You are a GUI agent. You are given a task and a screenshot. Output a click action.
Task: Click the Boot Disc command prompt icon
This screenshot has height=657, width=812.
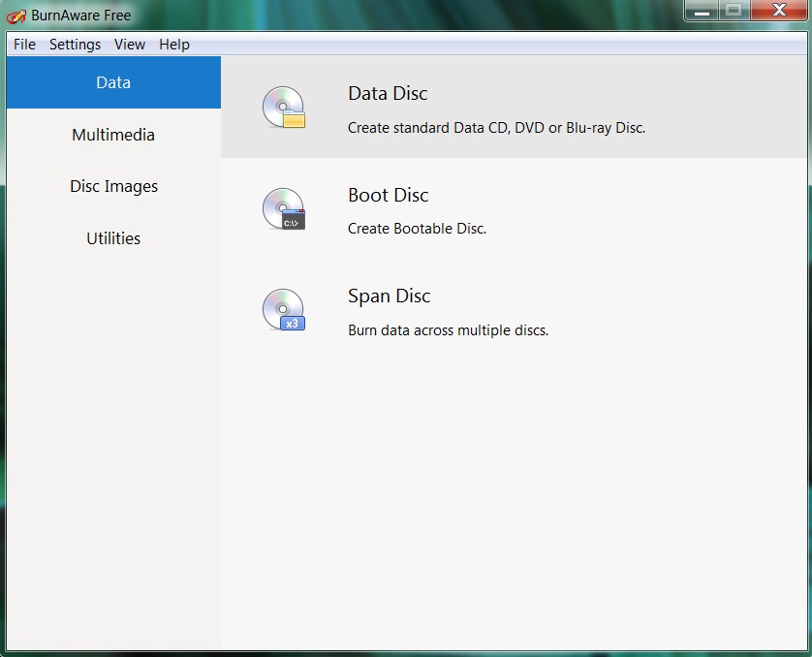pos(284,208)
